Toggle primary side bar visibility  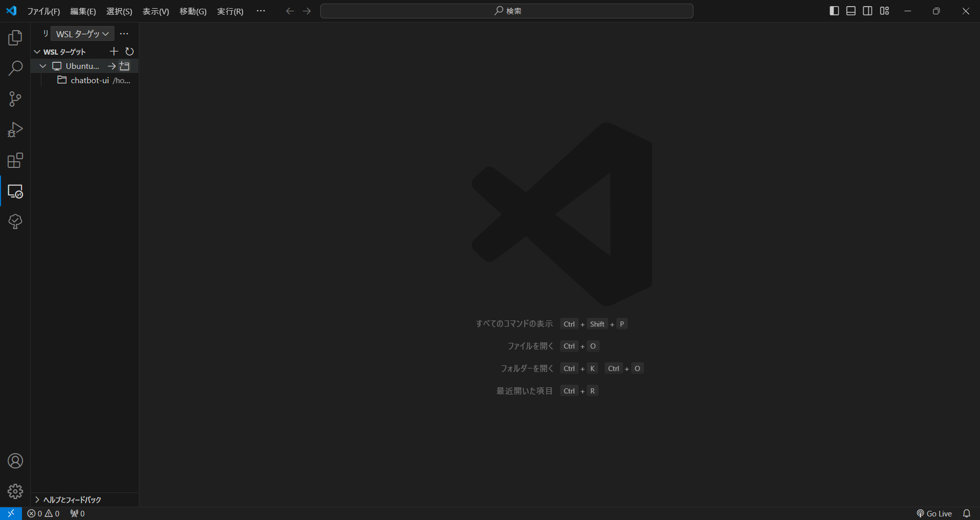(834, 11)
